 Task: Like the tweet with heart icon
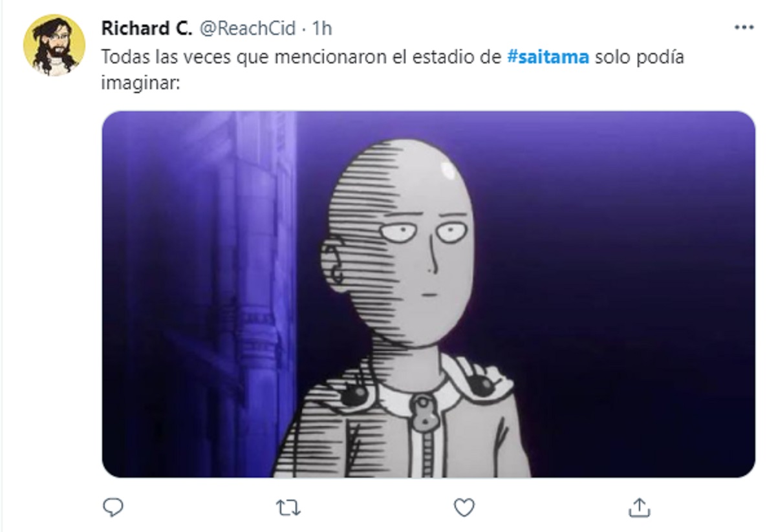pyautogui.click(x=464, y=507)
